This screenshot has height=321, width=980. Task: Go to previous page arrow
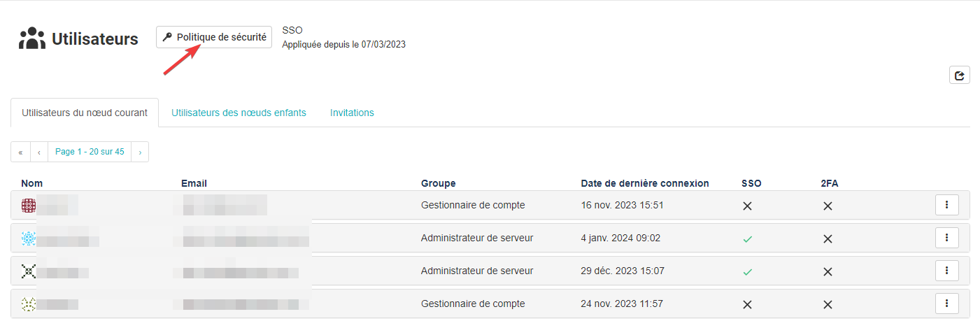pos(39,152)
